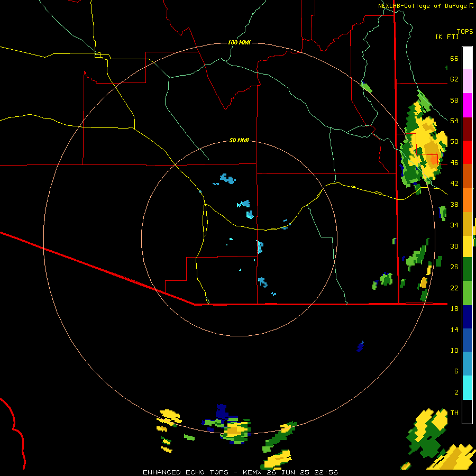Click the cyan swatch near 2
Screen dimensions: 476x476
467,388
